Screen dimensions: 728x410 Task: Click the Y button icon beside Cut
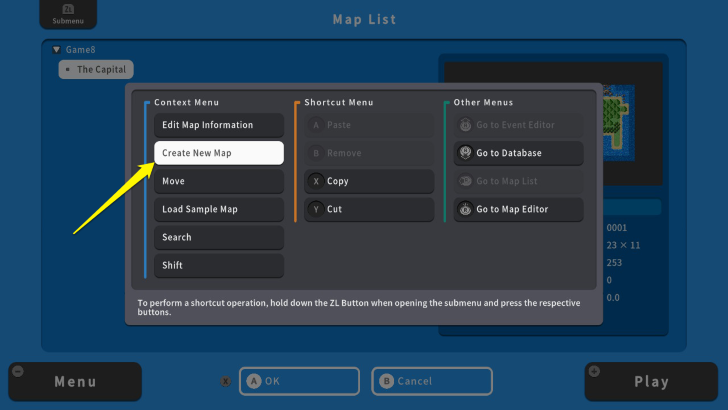click(x=316, y=209)
